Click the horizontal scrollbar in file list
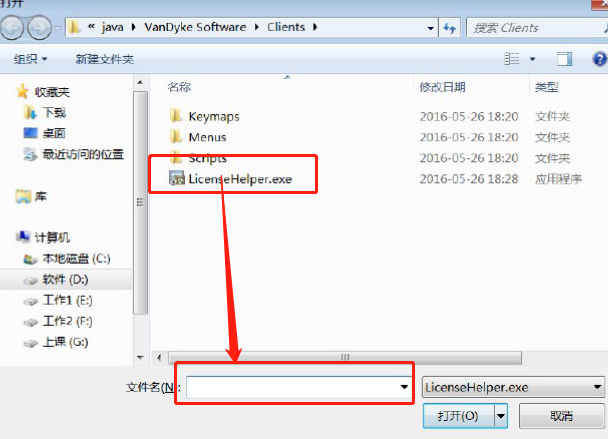The height and width of the screenshot is (439, 608). [345, 357]
